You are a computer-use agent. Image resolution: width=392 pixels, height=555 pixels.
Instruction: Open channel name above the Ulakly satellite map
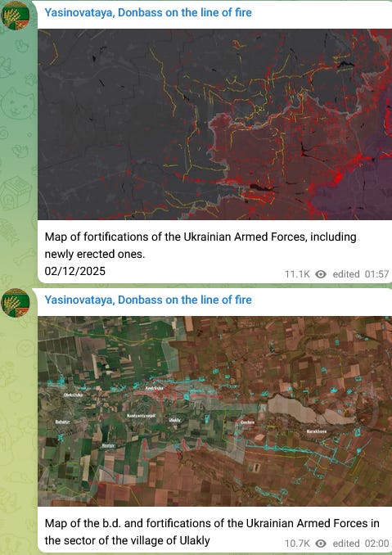[148, 300]
